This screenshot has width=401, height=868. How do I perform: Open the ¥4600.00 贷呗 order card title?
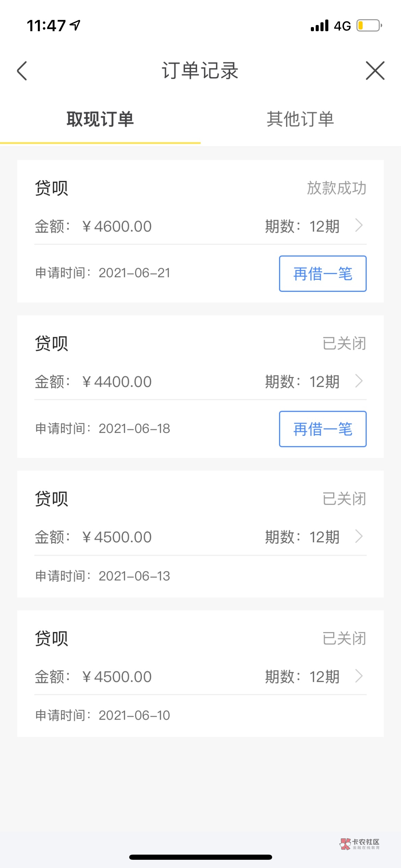pos(51,188)
